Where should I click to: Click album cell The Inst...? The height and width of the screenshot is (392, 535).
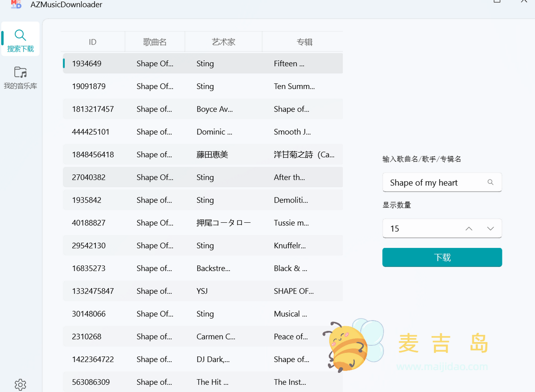[290, 382]
